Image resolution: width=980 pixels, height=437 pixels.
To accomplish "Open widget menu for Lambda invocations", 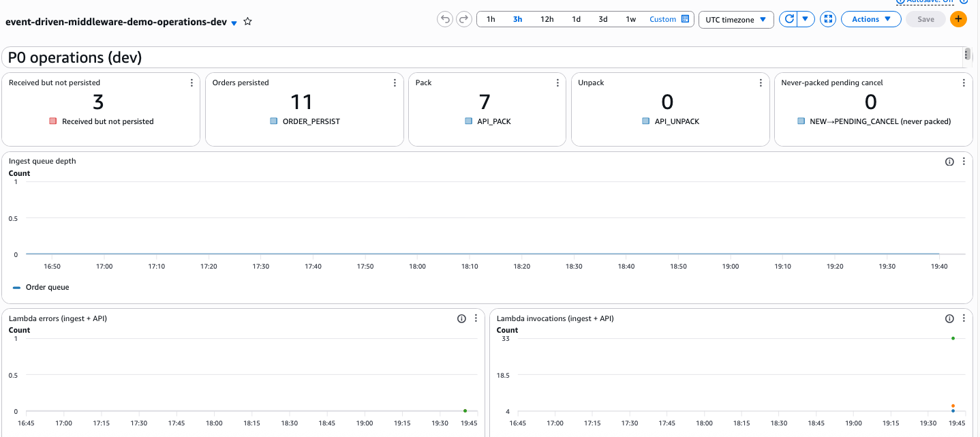I will tap(964, 318).
